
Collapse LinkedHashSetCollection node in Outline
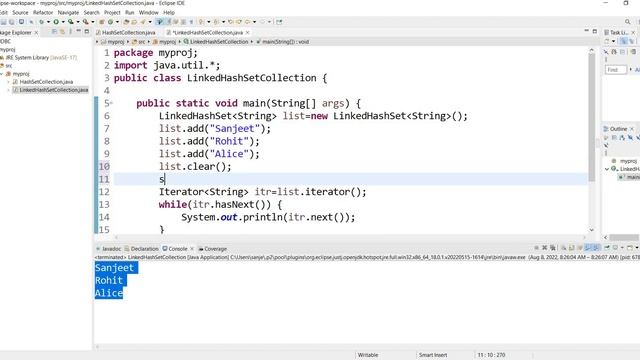click(607, 169)
